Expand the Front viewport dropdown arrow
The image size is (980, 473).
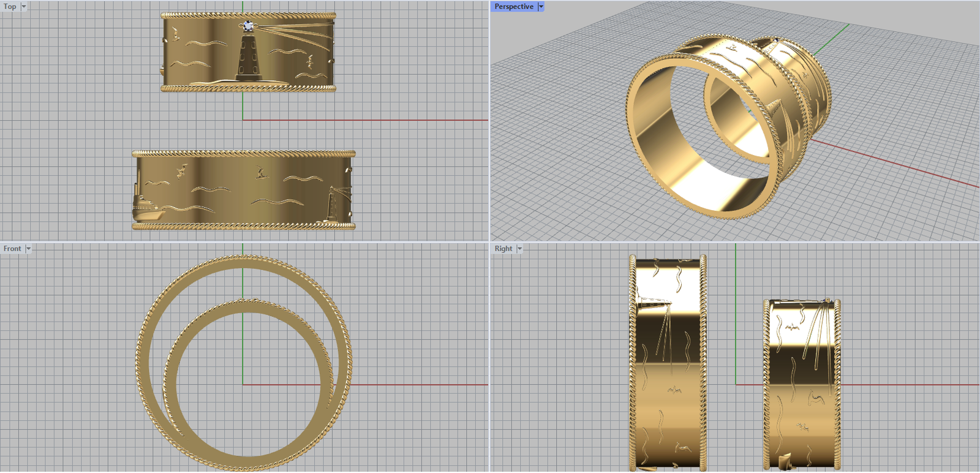(x=28, y=249)
